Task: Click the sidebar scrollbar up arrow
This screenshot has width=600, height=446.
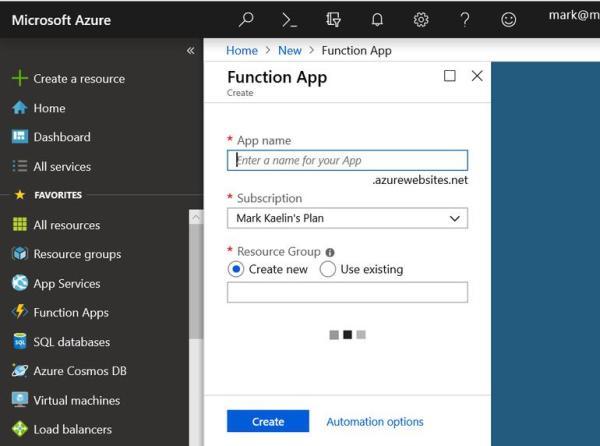Action: tap(196, 217)
